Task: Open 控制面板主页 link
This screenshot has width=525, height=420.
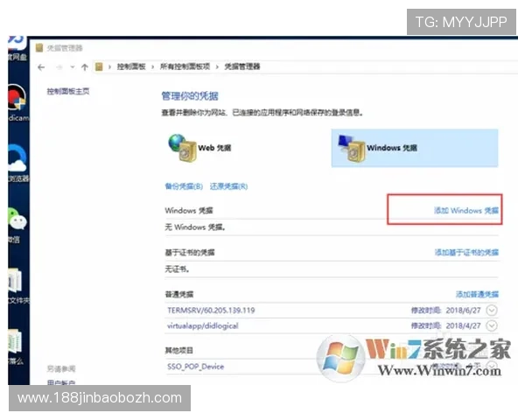Action: [x=68, y=91]
